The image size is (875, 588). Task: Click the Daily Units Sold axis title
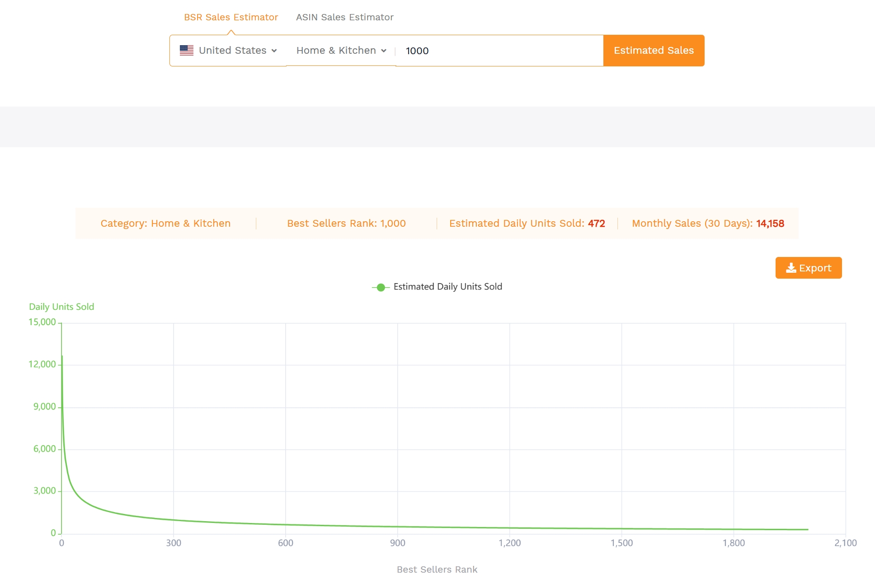pyautogui.click(x=61, y=307)
